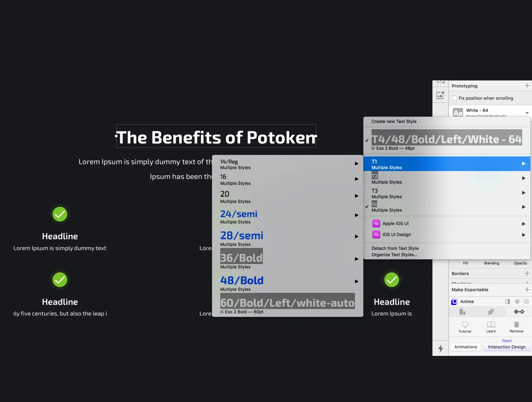Switch to Anima rocket launch tab
This screenshot has height=402, width=532.
491,312
